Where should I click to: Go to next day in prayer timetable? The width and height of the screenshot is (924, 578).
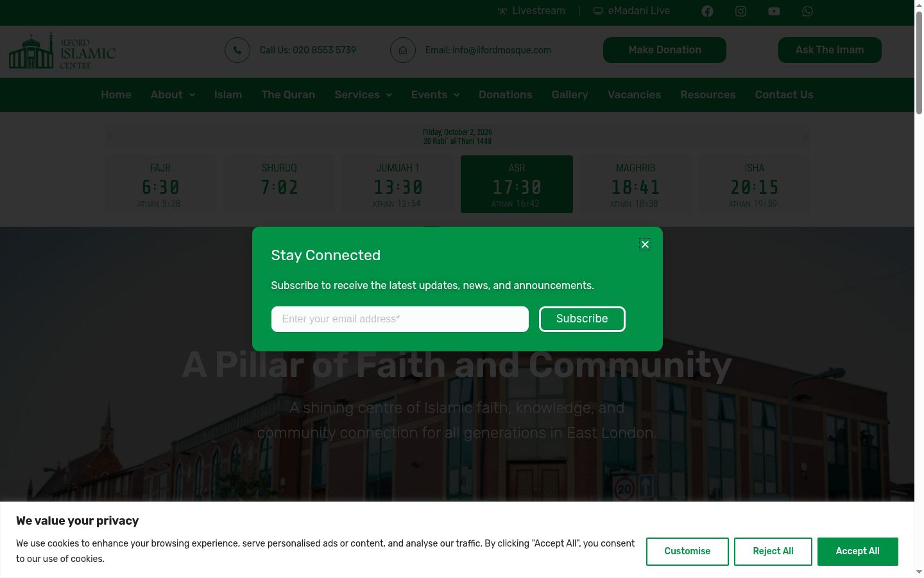pos(805,136)
